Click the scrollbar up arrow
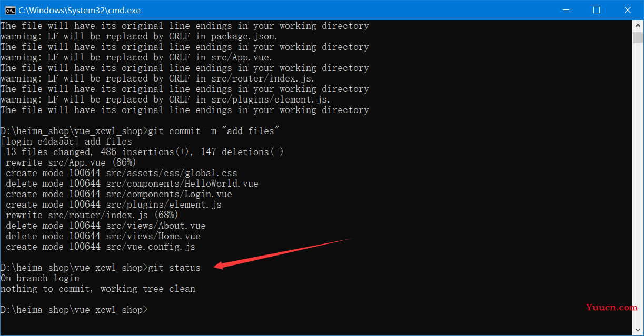The height and width of the screenshot is (336, 644). (638, 25)
